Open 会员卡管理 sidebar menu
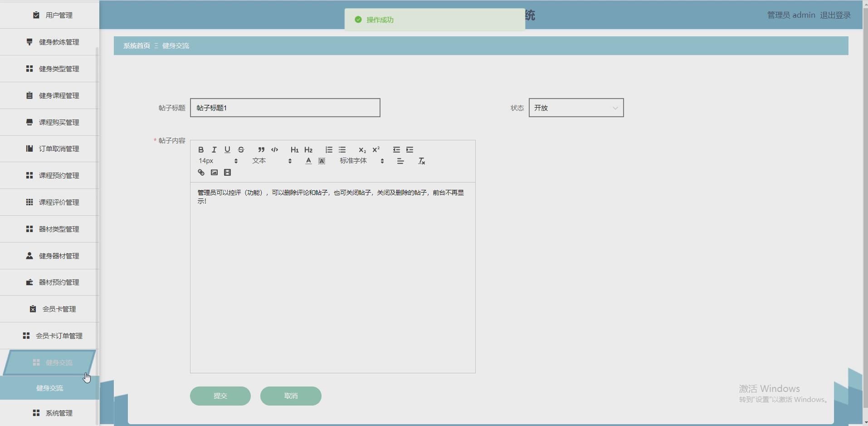Screen dimensions: 868x426 click(x=49, y=309)
